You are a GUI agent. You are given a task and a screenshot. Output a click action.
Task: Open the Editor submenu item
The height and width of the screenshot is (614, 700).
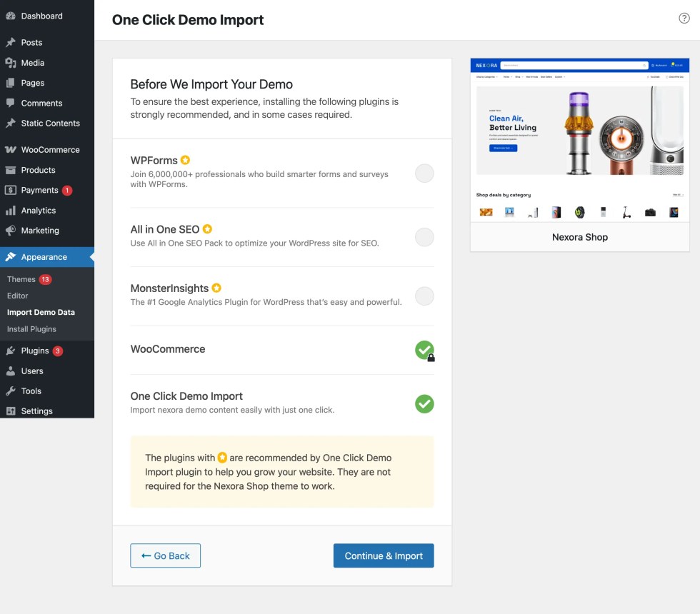[17, 296]
